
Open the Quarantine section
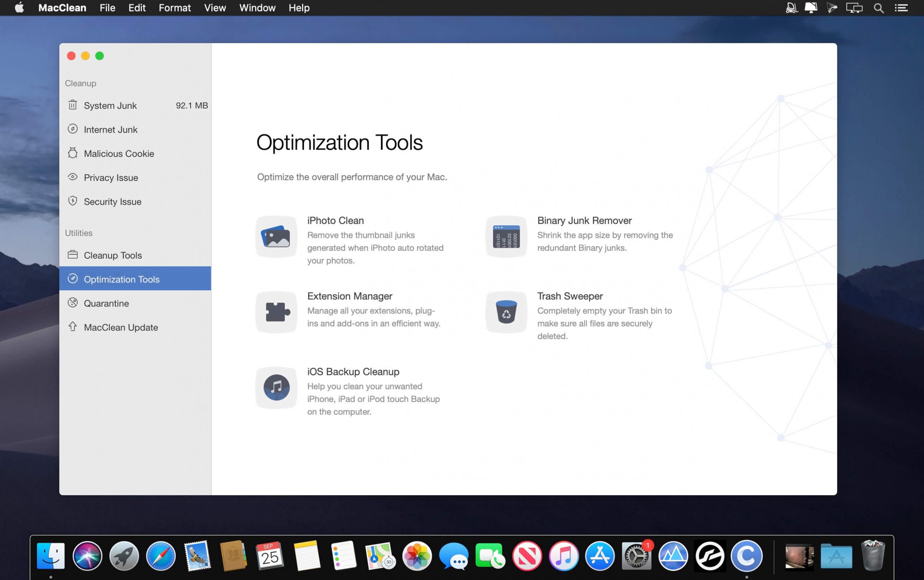106,303
